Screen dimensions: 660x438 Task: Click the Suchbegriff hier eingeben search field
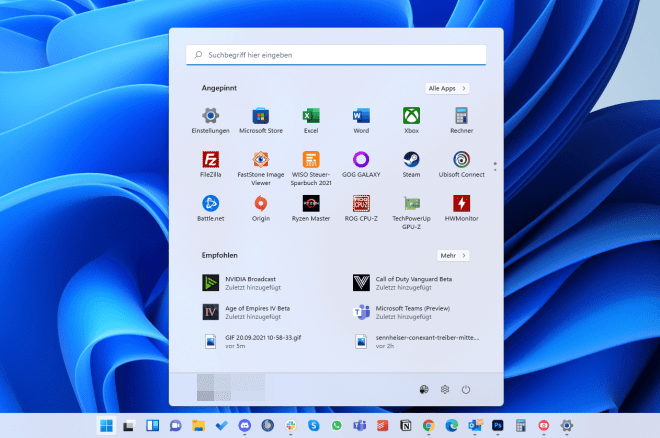coord(336,55)
